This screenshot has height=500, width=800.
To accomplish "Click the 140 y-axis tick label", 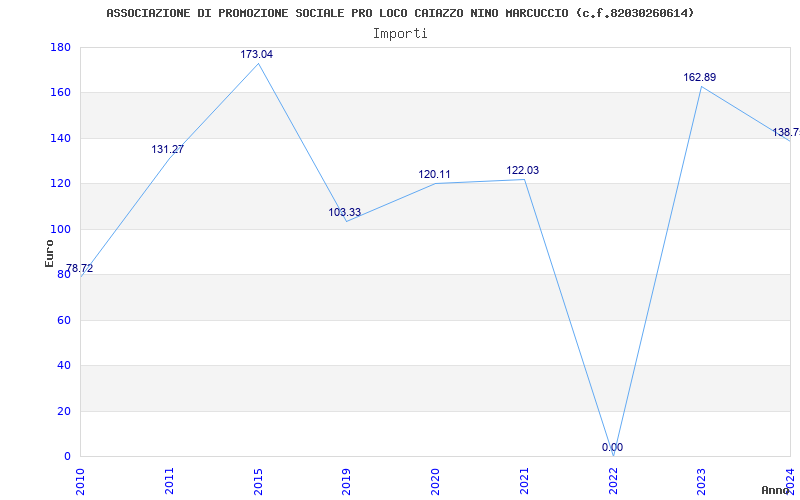I will pos(60,138).
